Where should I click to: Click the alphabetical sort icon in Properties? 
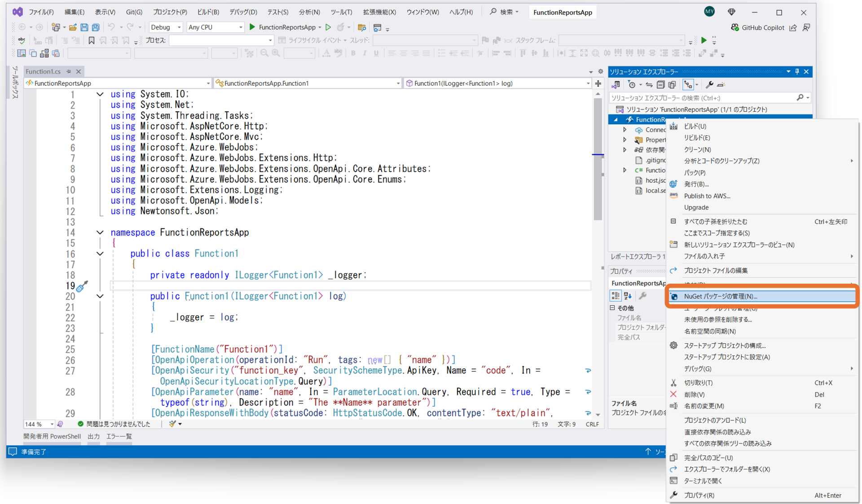coord(628,295)
